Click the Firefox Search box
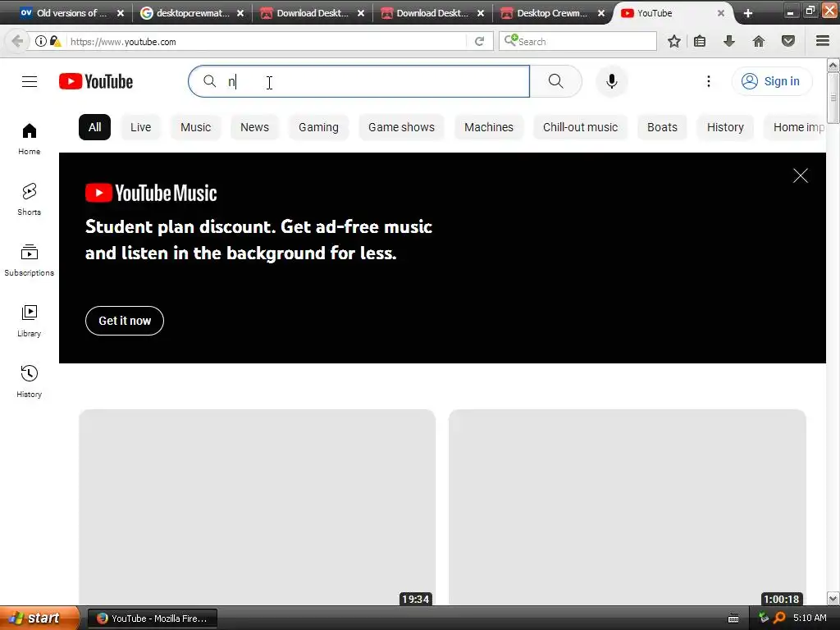The image size is (840, 630). (x=577, y=41)
